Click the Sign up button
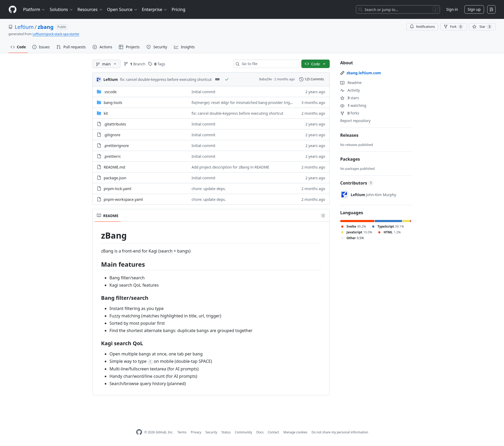Image resolution: width=504 pixels, height=446 pixels. click(474, 9)
